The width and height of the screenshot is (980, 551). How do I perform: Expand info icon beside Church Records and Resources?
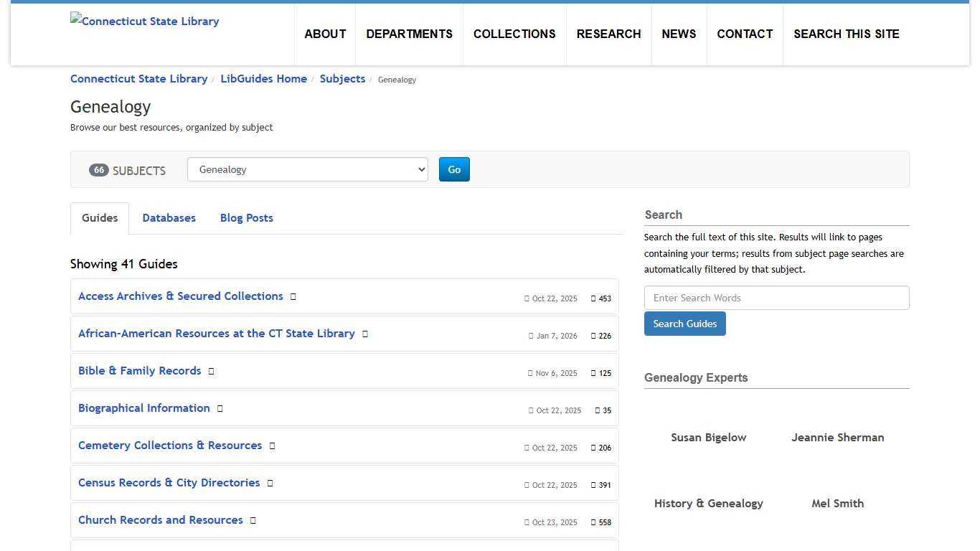coord(253,520)
